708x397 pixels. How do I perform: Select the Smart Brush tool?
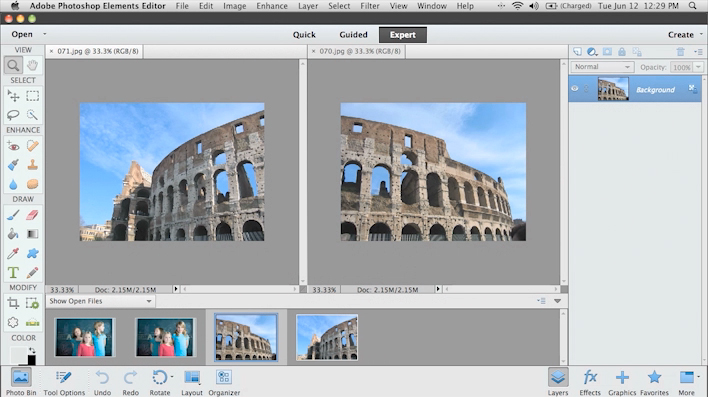click(13, 165)
